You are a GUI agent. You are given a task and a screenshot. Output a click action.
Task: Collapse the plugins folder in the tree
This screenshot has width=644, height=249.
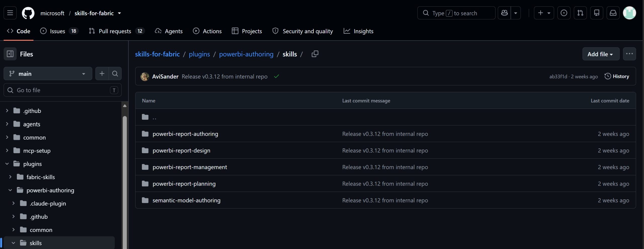click(x=7, y=164)
